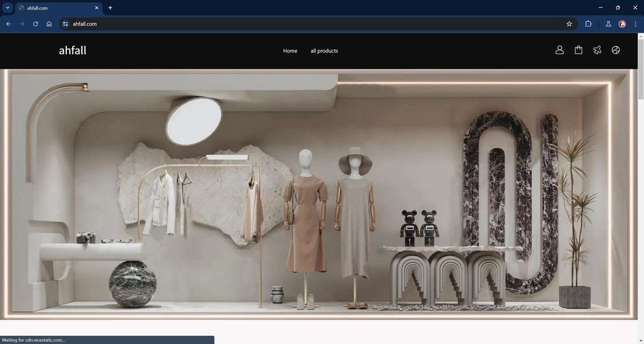This screenshot has width=644, height=344.
Task: Restore down the browser window
Action: pos(618,7)
